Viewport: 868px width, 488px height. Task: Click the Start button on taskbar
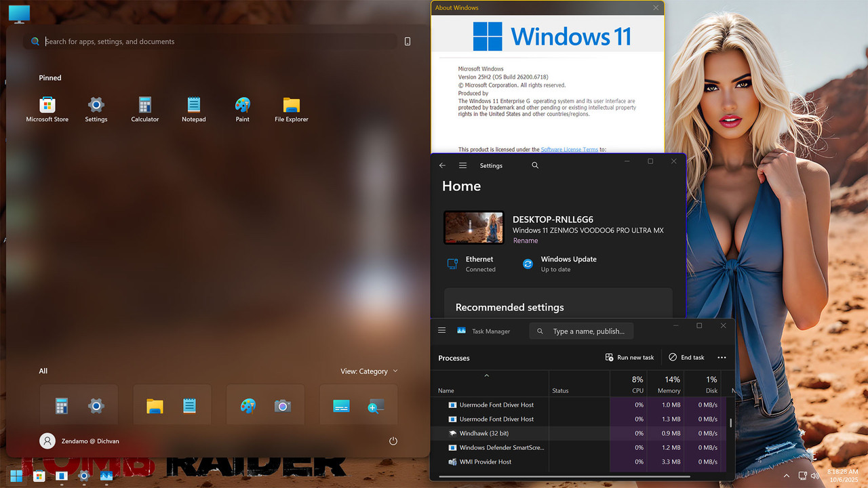point(16,476)
